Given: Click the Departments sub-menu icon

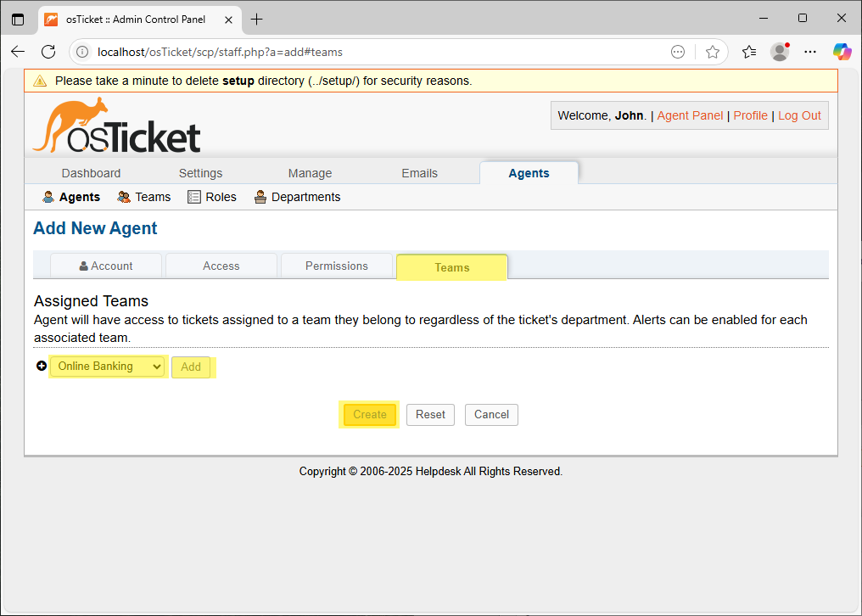Looking at the screenshot, I should tap(260, 197).
